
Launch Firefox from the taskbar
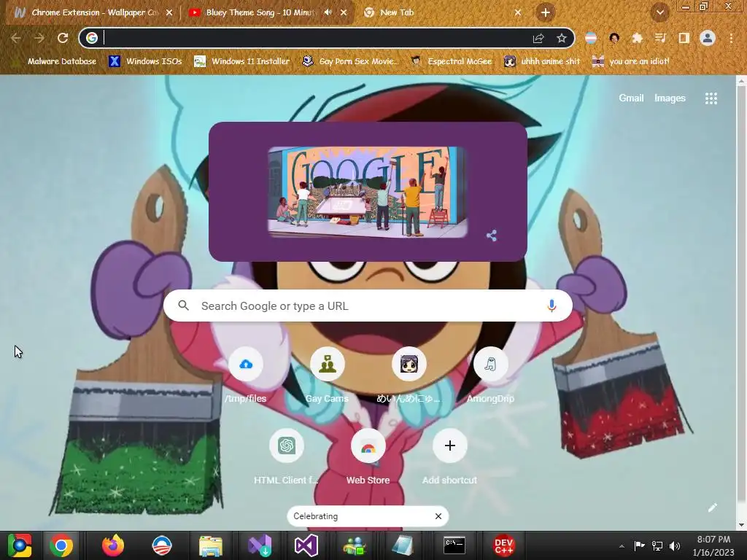click(x=113, y=545)
